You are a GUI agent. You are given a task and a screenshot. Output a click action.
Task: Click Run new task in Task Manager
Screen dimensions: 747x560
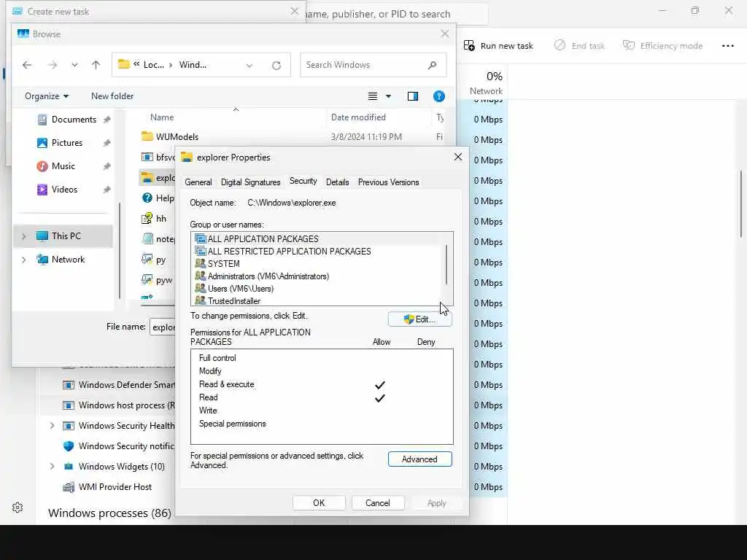[x=498, y=46]
